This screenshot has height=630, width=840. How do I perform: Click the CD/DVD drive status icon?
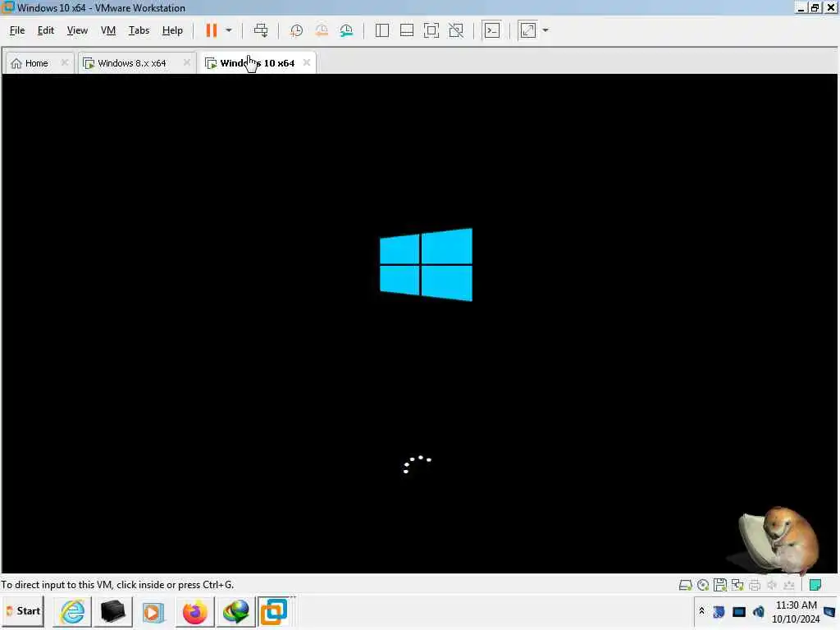pos(703,585)
